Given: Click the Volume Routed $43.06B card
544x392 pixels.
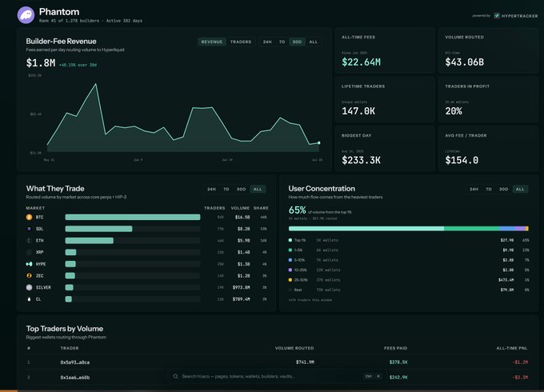Looking at the screenshot, I should (488, 50).
